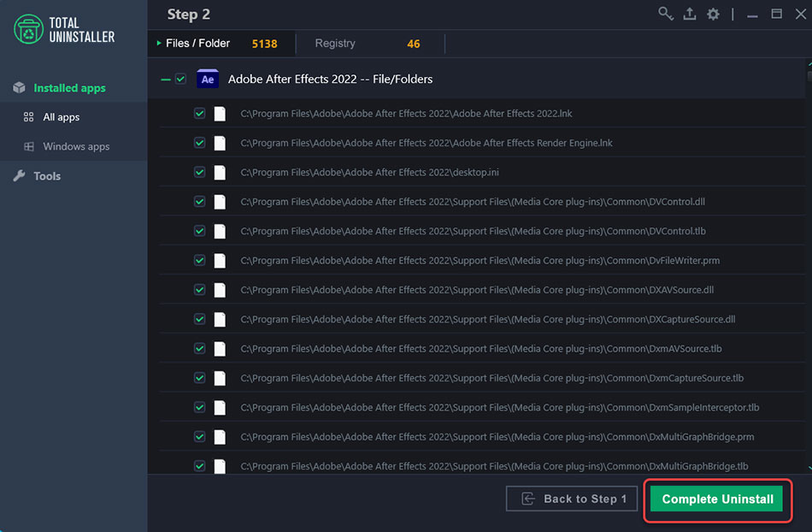Switch to Registry tab

(x=370, y=44)
